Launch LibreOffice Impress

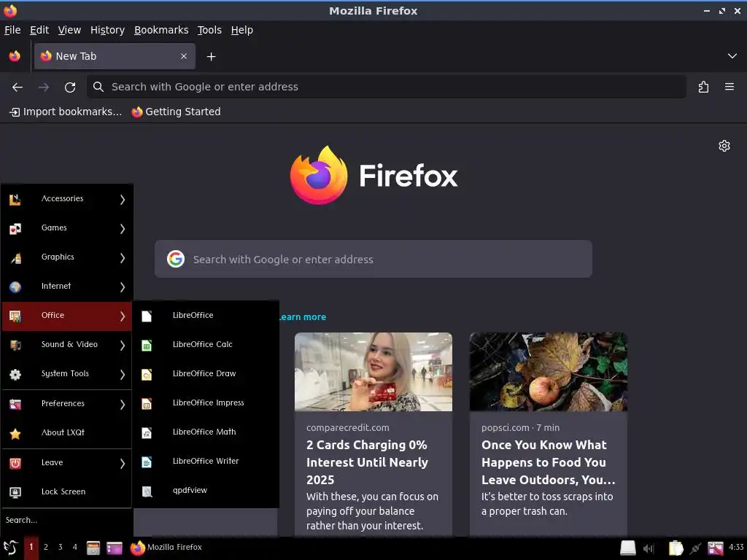[x=205, y=402]
